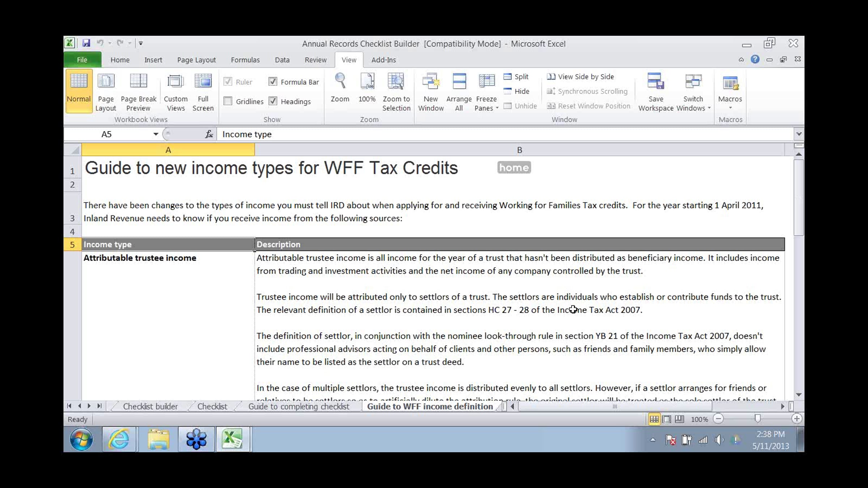868x488 pixels.
Task: Click the Save Workspace icon
Action: [x=656, y=82]
